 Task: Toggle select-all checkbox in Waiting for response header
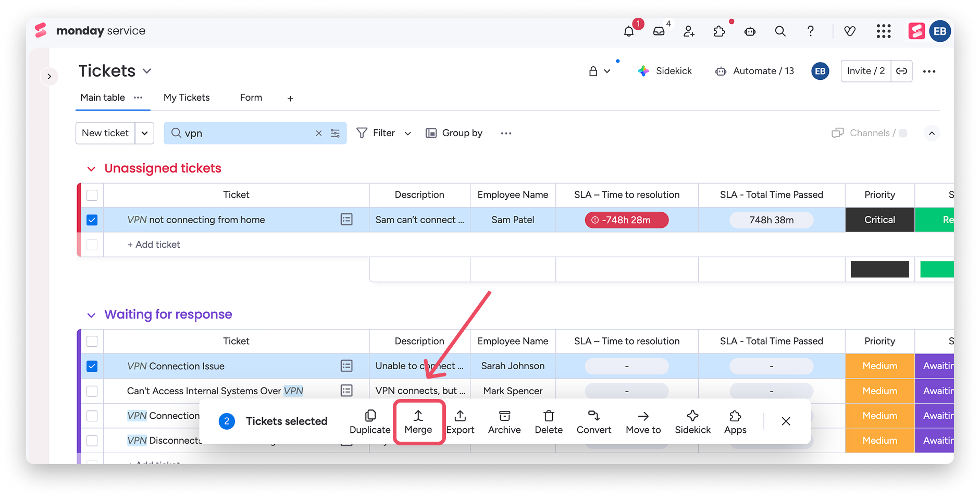[92, 341]
